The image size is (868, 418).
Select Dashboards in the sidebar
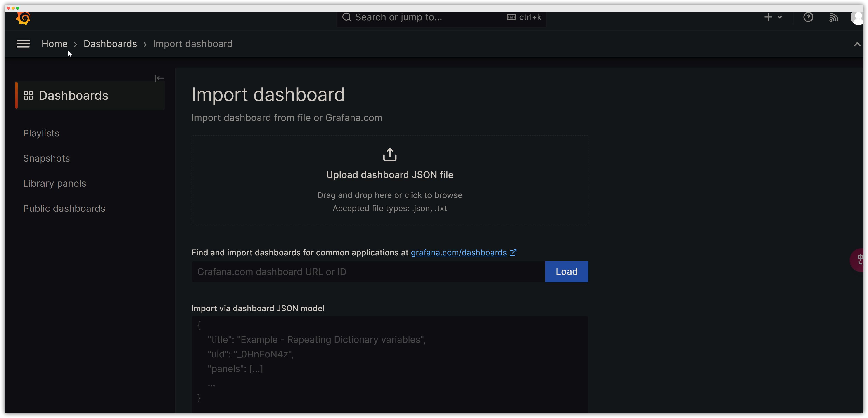90,95
